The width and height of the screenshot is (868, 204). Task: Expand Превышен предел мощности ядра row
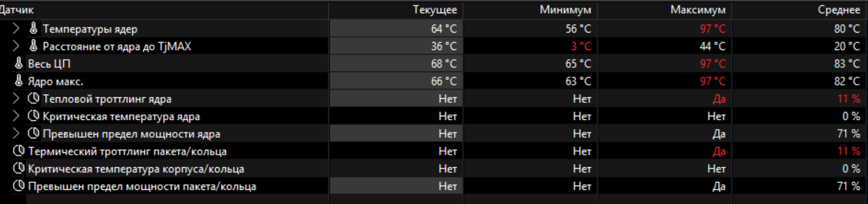(x=16, y=134)
